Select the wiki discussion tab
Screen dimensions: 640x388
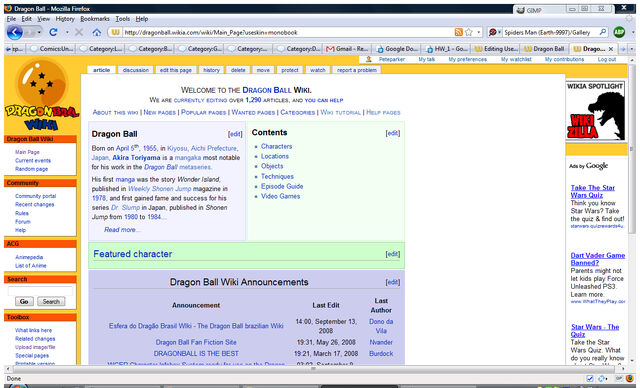click(136, 70)
